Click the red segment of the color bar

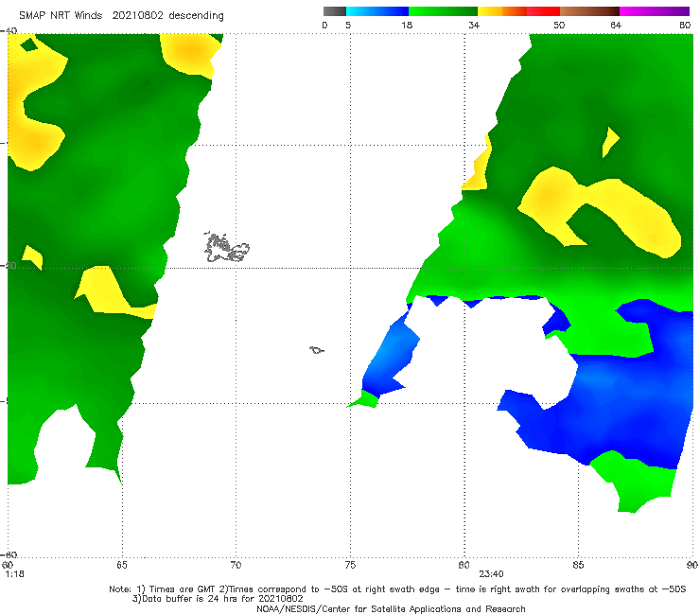pyautogui.click(x=544, y=11)
